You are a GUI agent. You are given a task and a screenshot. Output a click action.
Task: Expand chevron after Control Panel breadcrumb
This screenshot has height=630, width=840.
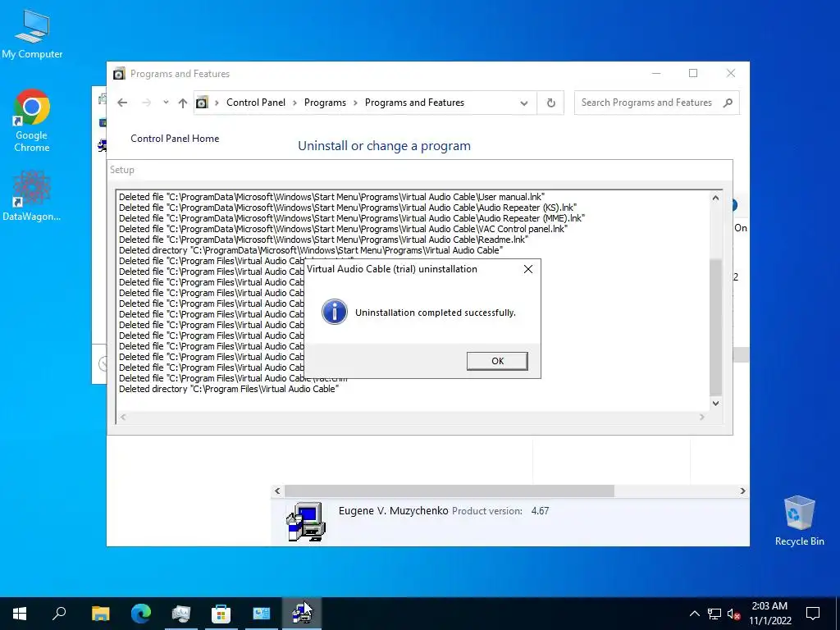pyautogui.click(x=294, y=103)
